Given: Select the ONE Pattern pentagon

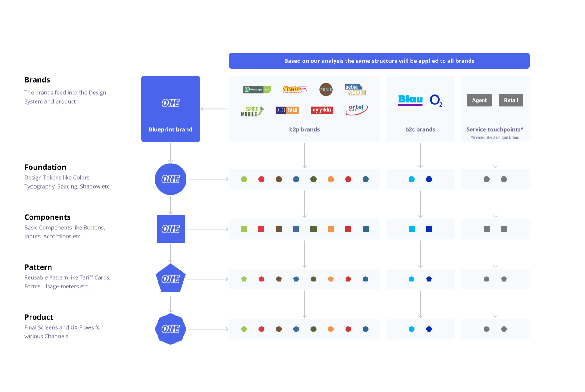Looking at the screenshot, I should coord(170,279).
